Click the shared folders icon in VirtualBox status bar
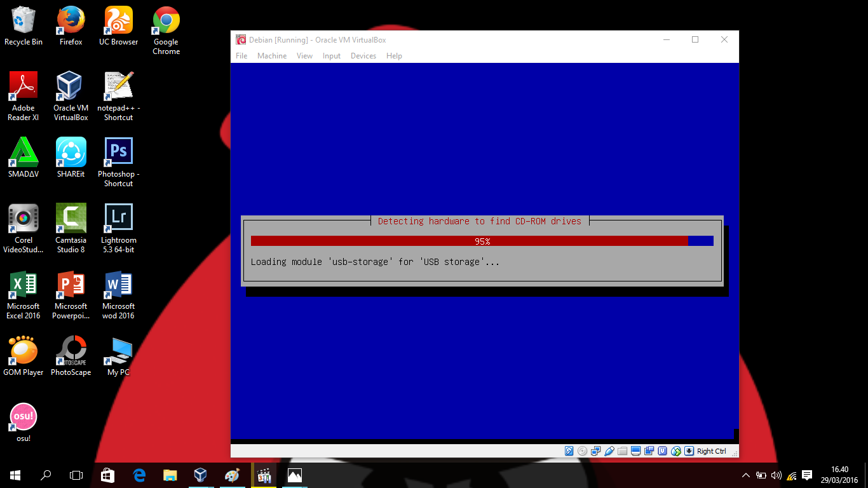868x488 pixels. (x=623, y=451)
